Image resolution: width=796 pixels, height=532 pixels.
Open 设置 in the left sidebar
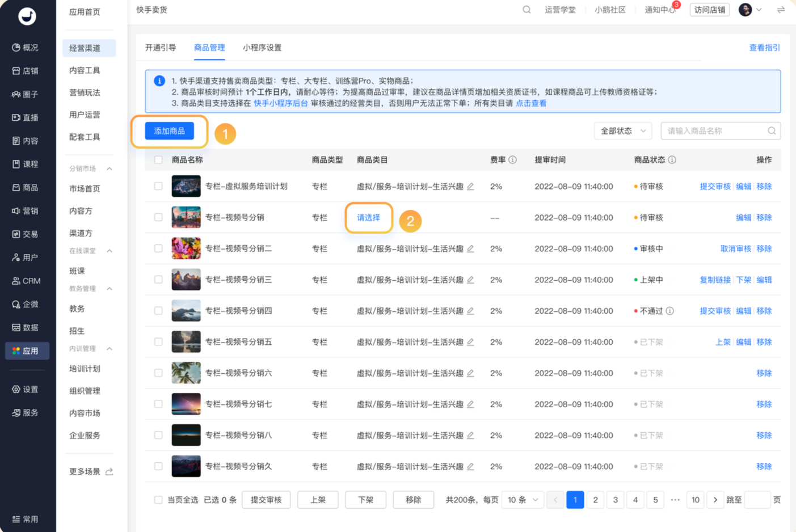[x=26, y=389]
